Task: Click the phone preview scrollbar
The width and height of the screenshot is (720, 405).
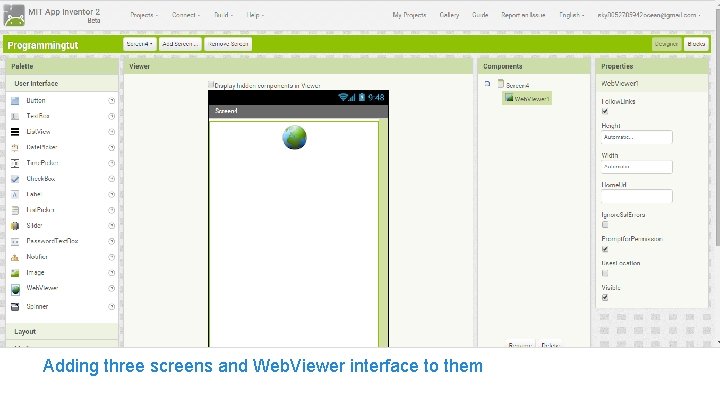Action: coord(383,233)
